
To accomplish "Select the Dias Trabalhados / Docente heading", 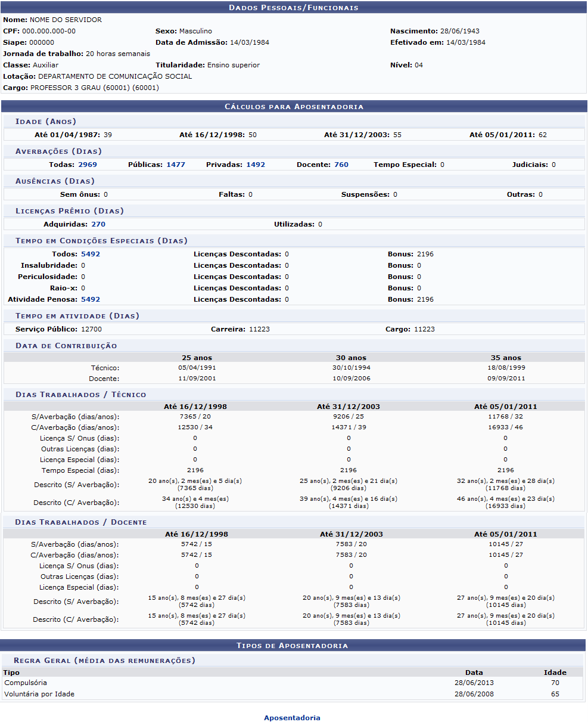I will tap(81, 522).
